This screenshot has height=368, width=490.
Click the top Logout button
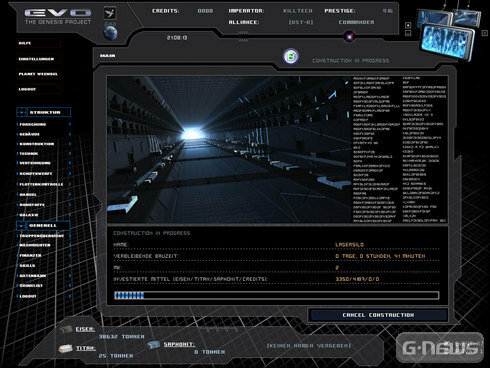point(38,89)
